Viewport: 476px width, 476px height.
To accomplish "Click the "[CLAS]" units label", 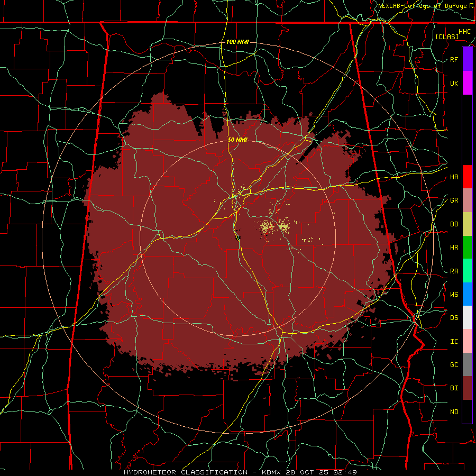I will [447, 36].
